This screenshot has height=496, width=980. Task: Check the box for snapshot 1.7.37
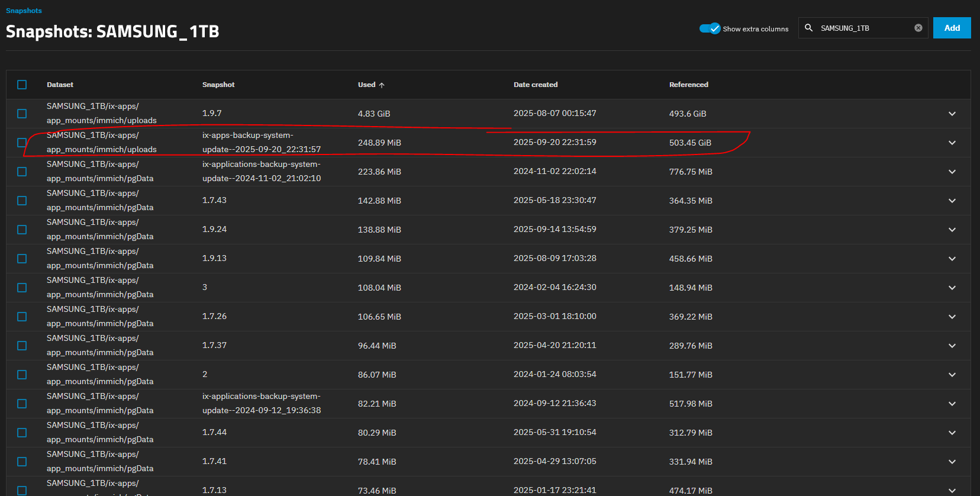tap(22, 346)
